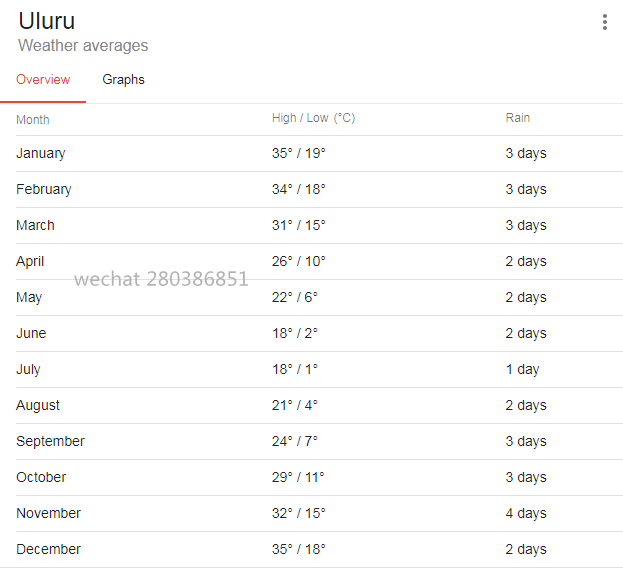623x569 pixels.
Task: Click May's 22° / 6° temperature
Action: coord(294,298)
